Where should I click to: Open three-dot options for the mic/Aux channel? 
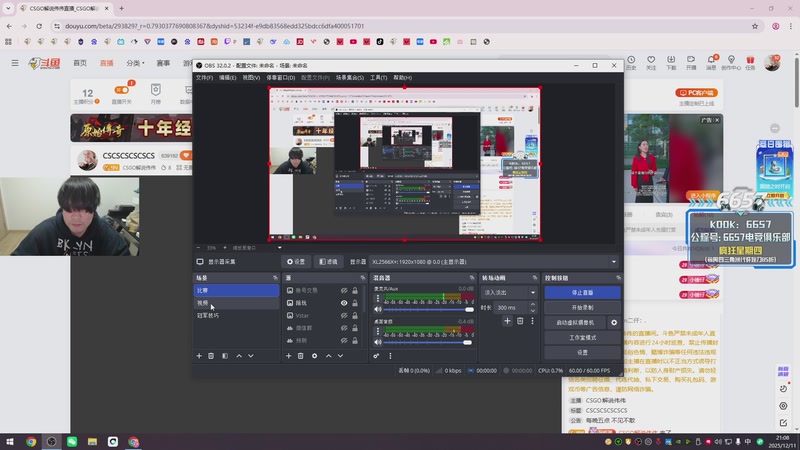(x=378, y=298)
